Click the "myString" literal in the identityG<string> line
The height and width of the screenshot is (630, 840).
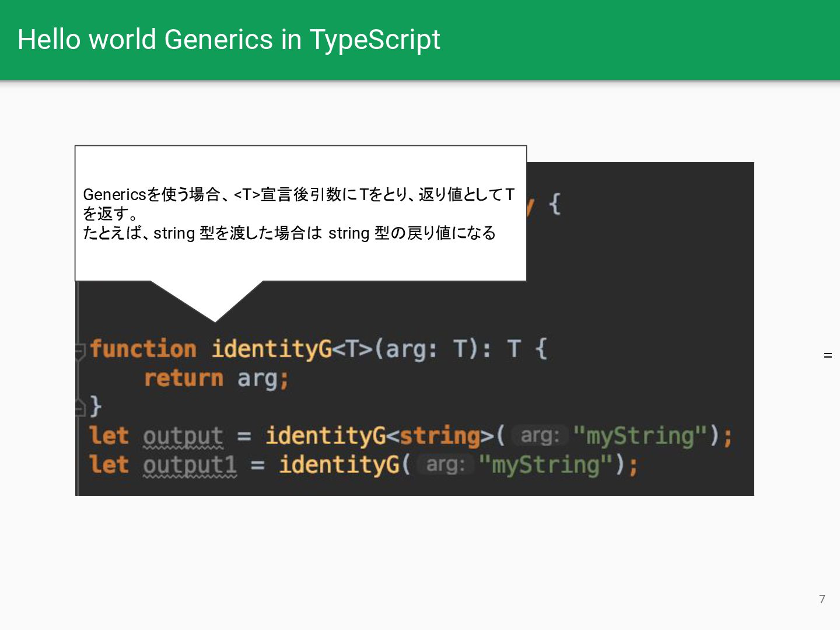click(x=640, y=436)
